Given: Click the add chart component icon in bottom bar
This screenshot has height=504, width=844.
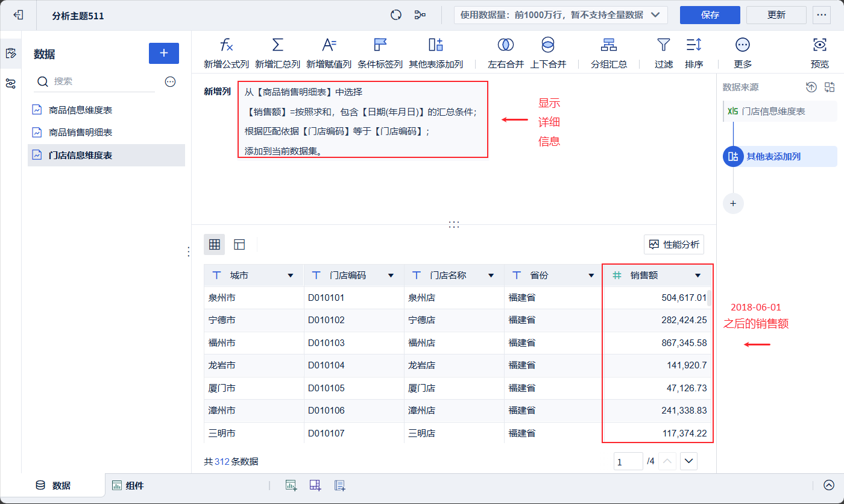Looking at the screenshot, I should (291, 485).
